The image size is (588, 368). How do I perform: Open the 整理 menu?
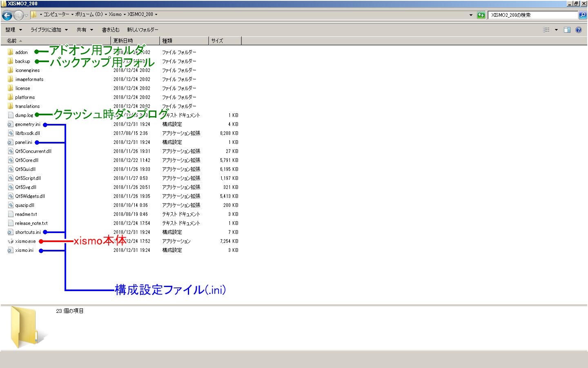point(13,30)
